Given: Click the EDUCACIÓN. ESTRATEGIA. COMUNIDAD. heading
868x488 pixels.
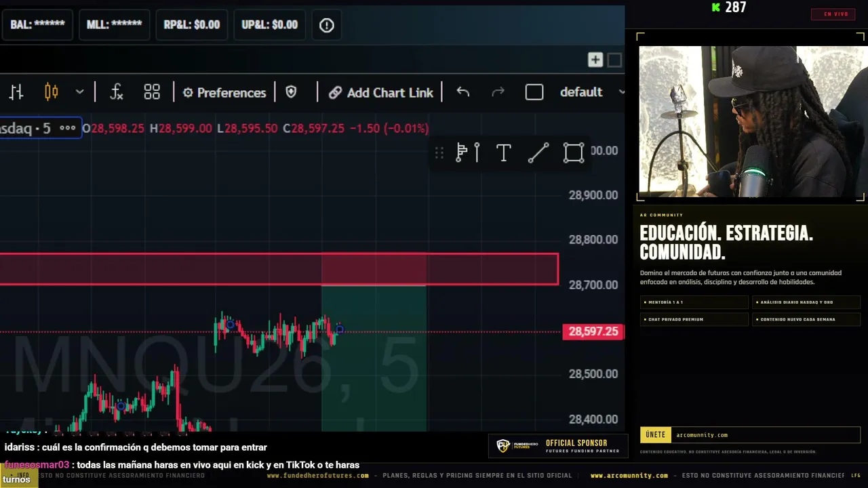Looking at the screenshot, I should pos(726,243).
